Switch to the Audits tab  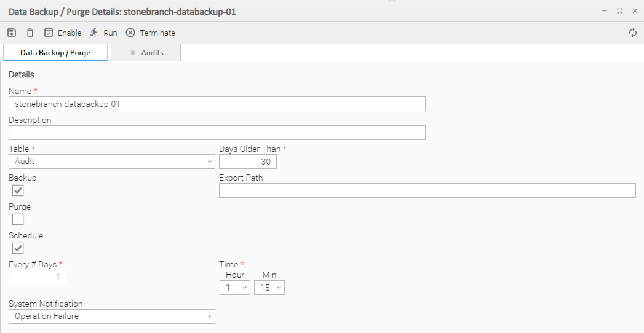pos(146,53)
